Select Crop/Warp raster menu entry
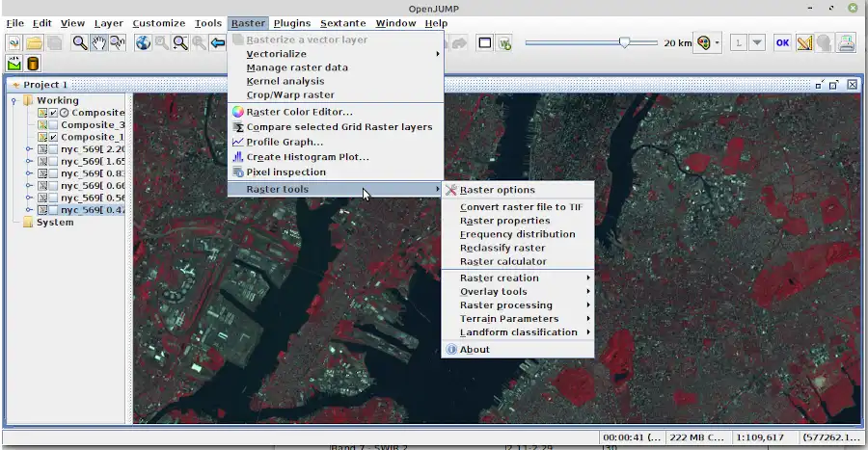 coord(336,95)
